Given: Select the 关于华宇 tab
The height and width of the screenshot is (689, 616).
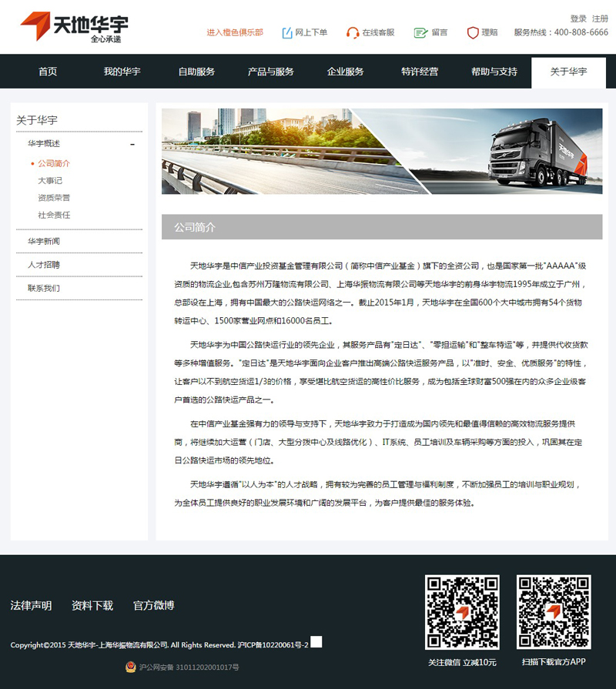Looking at the screenshot, I should click(568, 72).
